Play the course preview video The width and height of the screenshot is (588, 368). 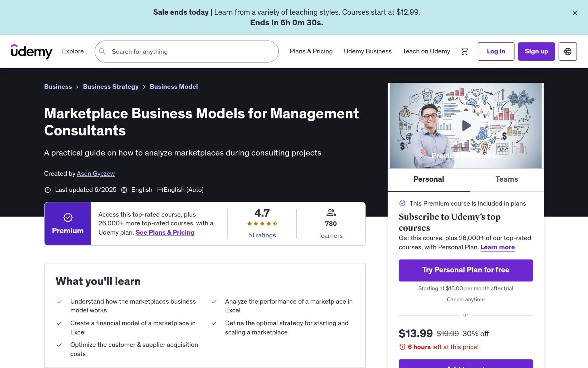(466, 126)
